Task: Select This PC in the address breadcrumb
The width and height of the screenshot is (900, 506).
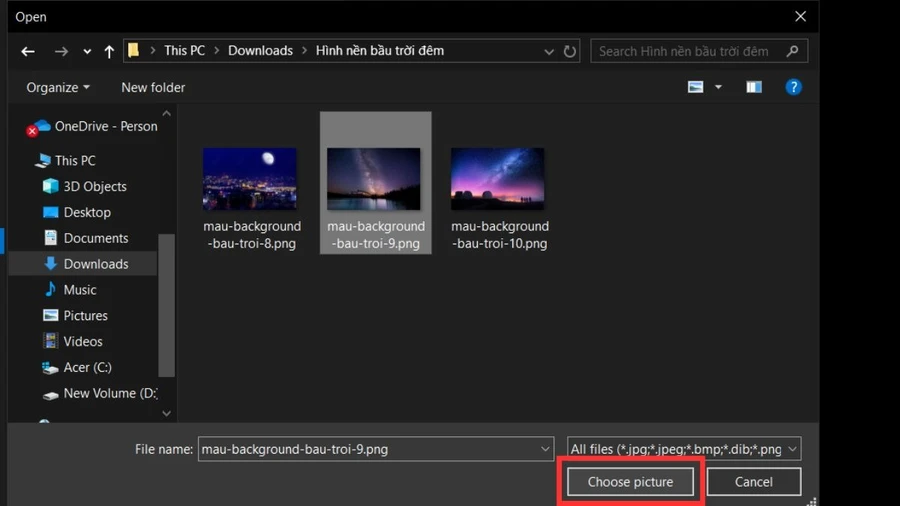Action: (x=184, y=50)
